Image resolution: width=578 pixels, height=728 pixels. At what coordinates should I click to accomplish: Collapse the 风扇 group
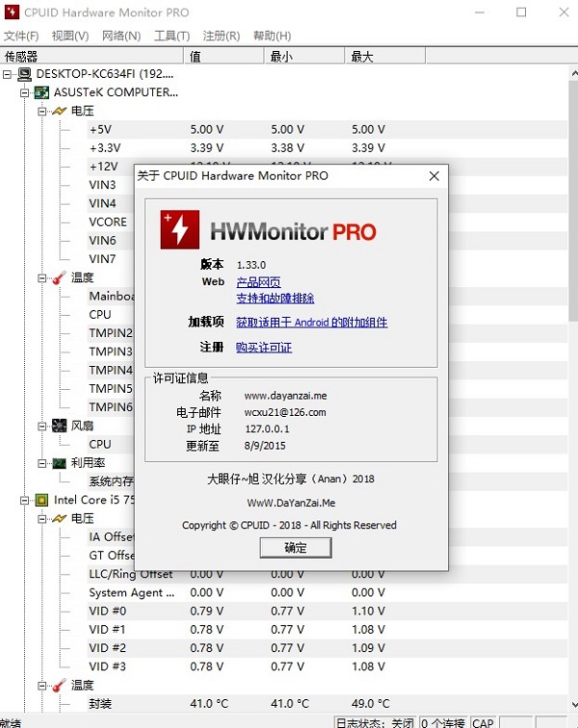41,427
